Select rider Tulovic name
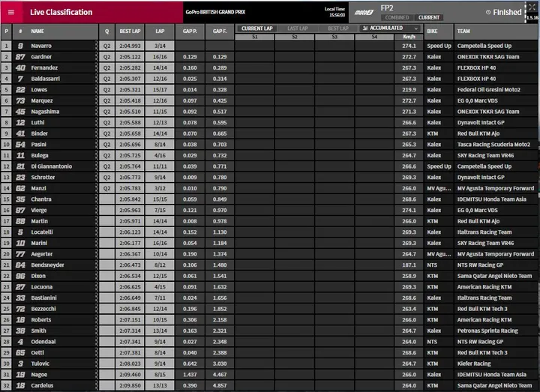Viewport: 540px width, 392px height. pos(40,364)
